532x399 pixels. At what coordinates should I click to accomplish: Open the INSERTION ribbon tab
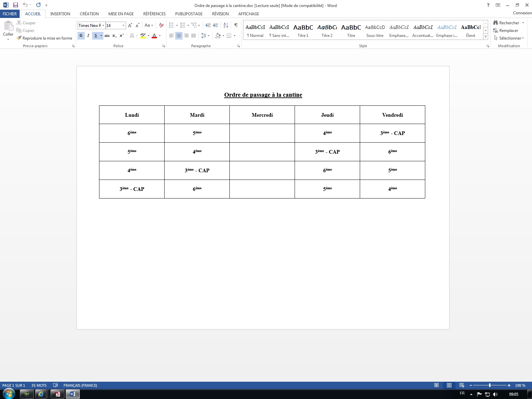60,14
